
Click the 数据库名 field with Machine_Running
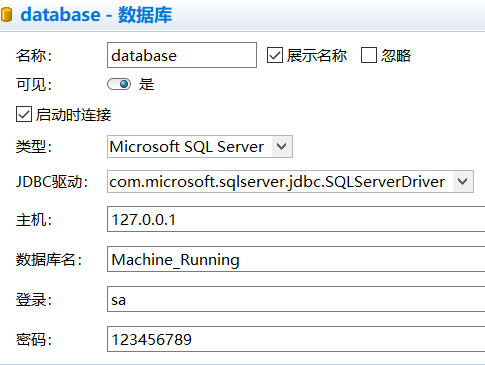296,259
